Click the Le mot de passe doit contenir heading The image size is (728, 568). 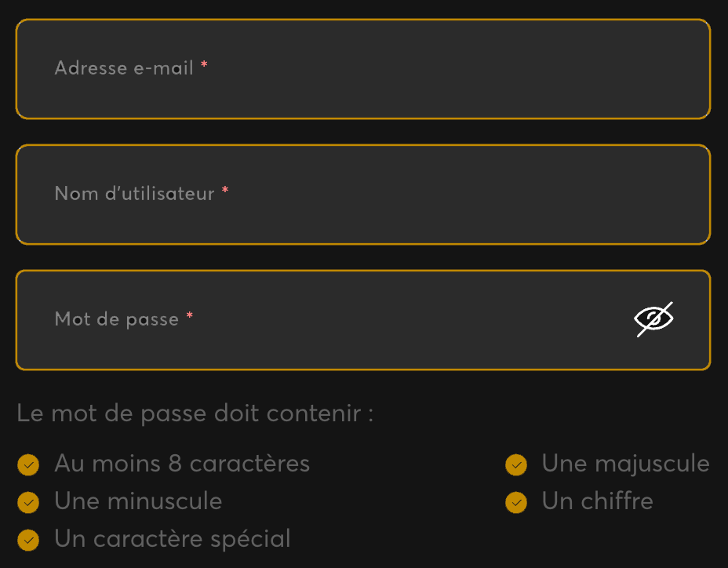[195, 413]
